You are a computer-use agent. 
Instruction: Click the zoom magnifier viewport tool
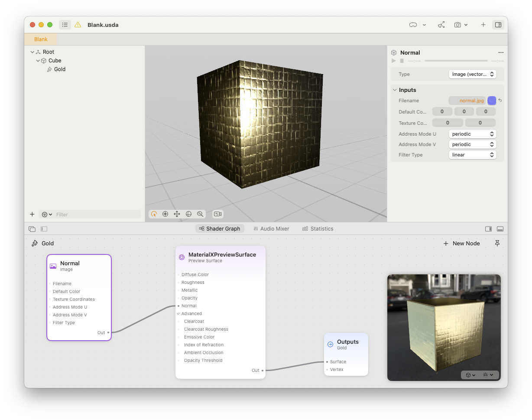(x=200, y=214)
